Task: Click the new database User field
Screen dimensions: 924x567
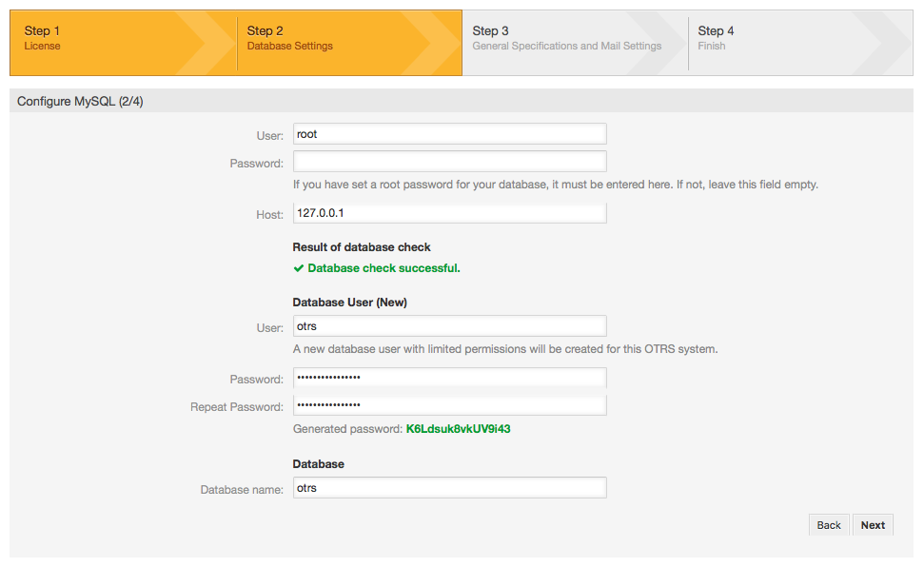Action: point(447,325)
